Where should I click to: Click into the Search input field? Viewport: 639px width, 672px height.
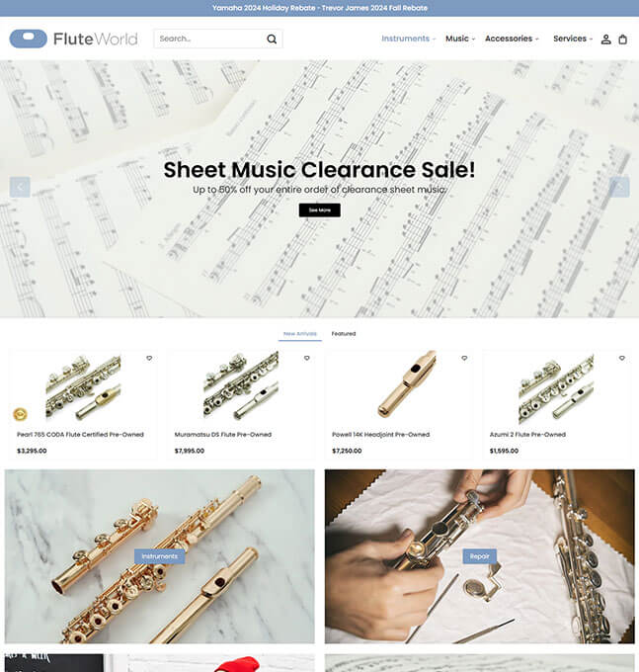[209, 39]
